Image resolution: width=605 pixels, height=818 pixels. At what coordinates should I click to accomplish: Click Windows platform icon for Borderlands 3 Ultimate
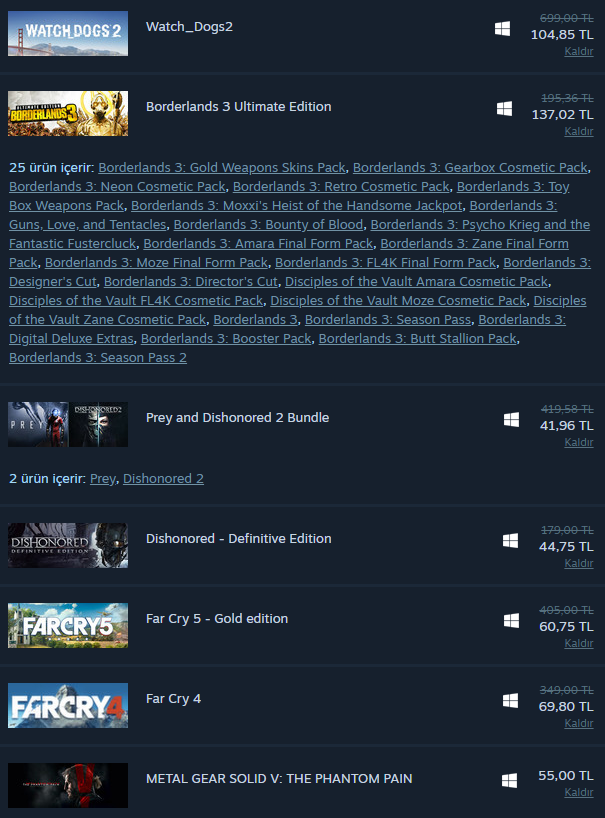tap(504, 109)
